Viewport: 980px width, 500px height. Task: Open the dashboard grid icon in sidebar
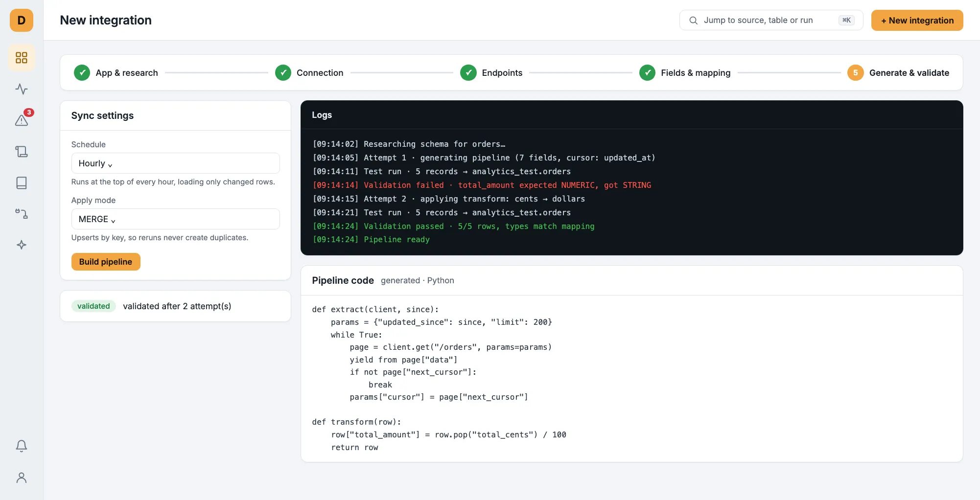(x=22, y=58)
